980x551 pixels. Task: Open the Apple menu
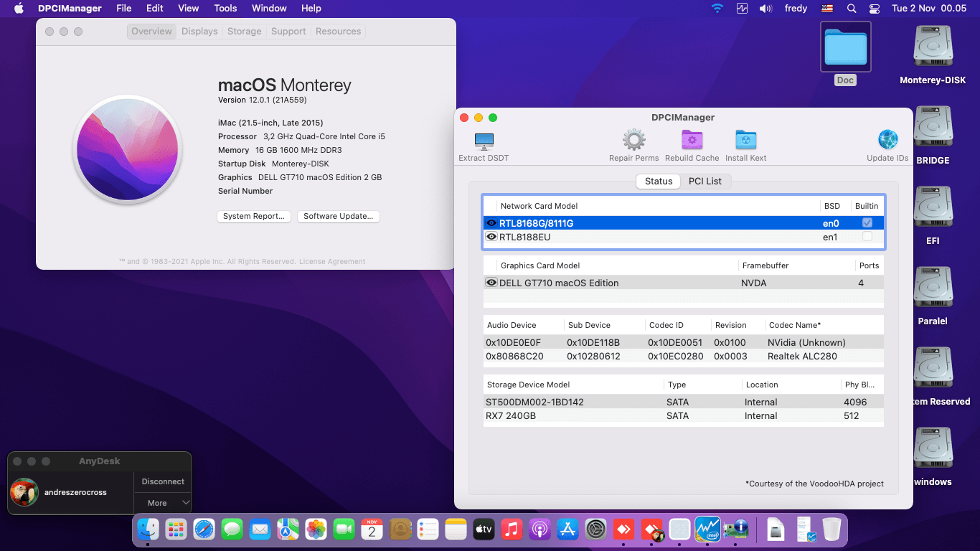[19, 9]
